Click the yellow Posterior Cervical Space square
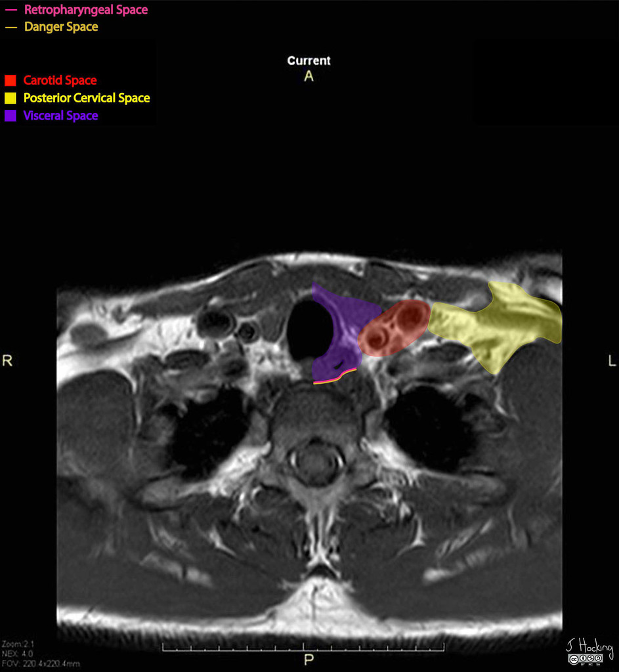This screenshot has width=619, height=672. point(10,98)
